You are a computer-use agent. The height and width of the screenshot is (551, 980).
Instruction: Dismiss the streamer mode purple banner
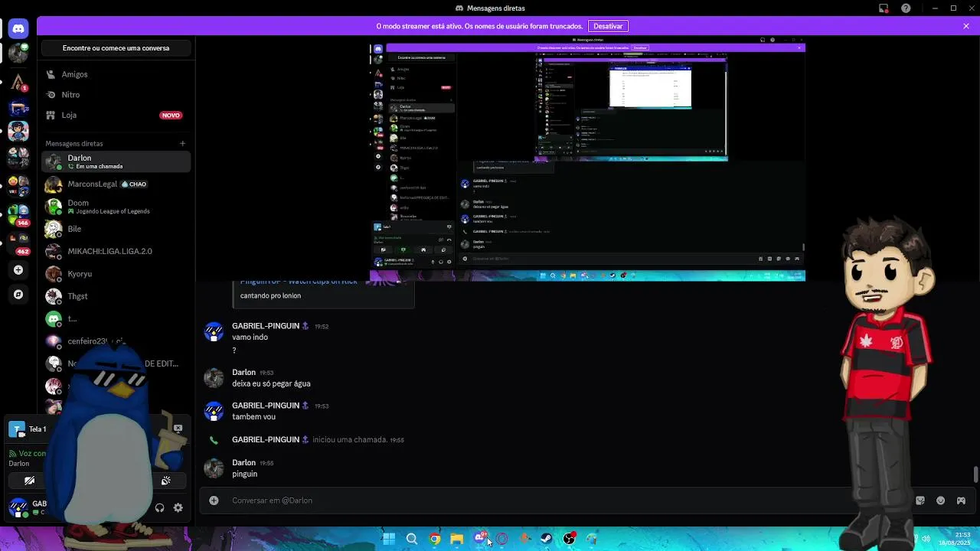[x=966, y=26]
